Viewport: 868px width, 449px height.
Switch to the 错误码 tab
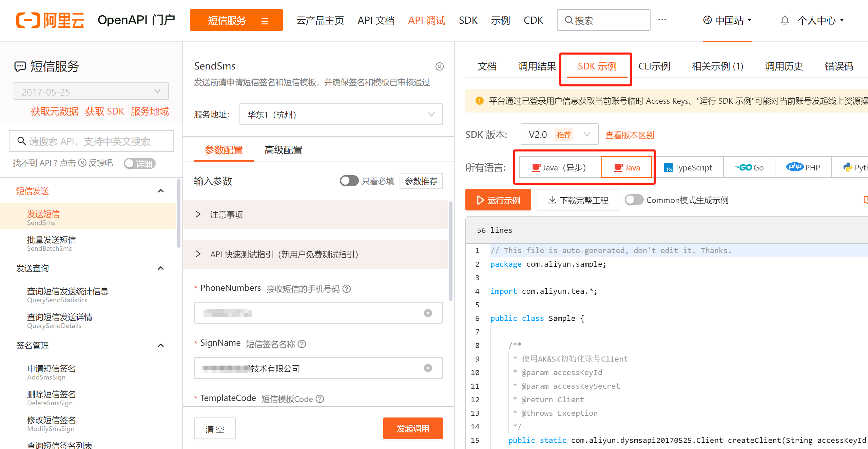(x=839, y=66)
